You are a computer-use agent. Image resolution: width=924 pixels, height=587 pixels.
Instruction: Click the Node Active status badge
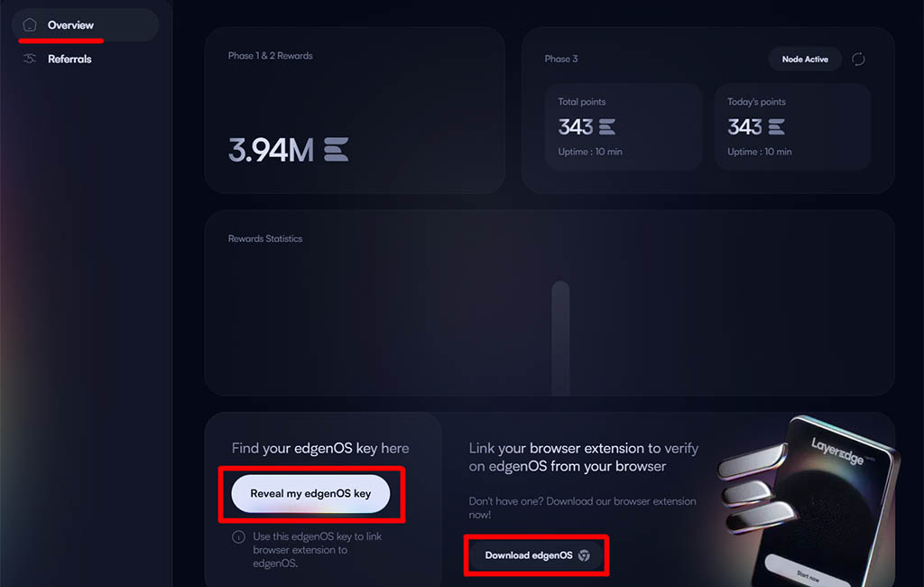pos(805,59)
